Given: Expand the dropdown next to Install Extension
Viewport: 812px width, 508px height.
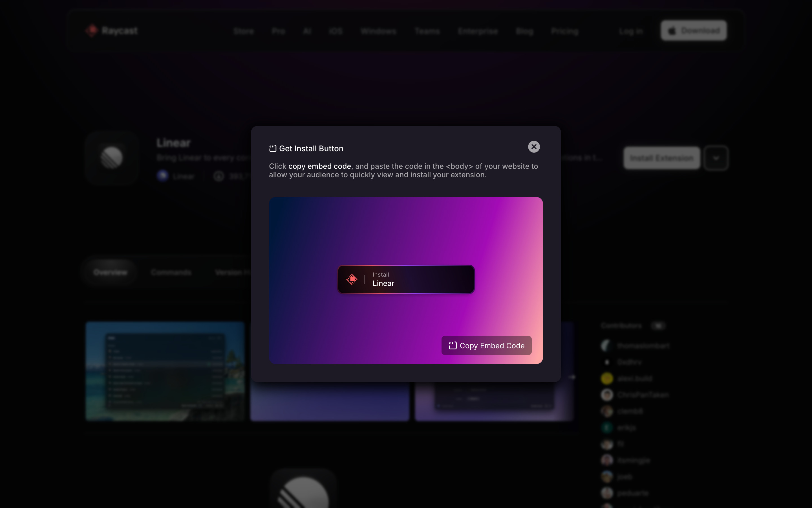Looking at the screenshot, I should point(716,158).
